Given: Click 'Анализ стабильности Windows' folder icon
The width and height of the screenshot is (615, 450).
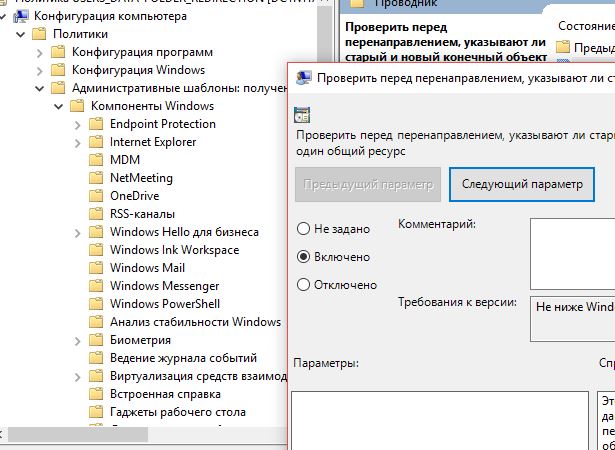Looking at the screenshot, I should coord(96,322).
